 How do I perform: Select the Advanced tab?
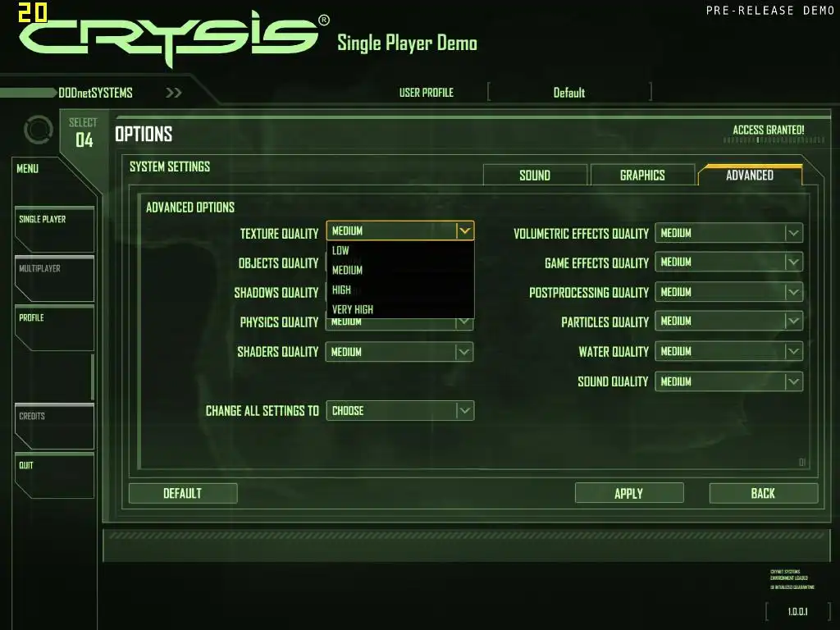pos(750,176)
